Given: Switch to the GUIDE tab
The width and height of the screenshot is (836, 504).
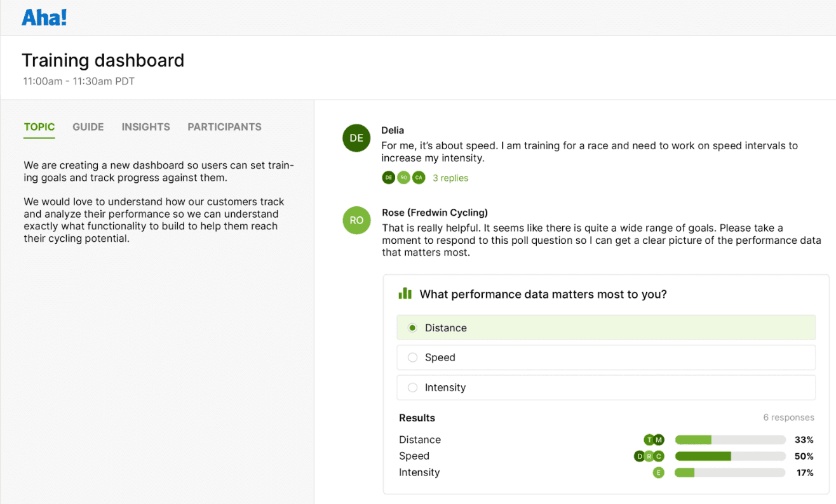Looking at the screenshot, I should (x=88, y=127).
